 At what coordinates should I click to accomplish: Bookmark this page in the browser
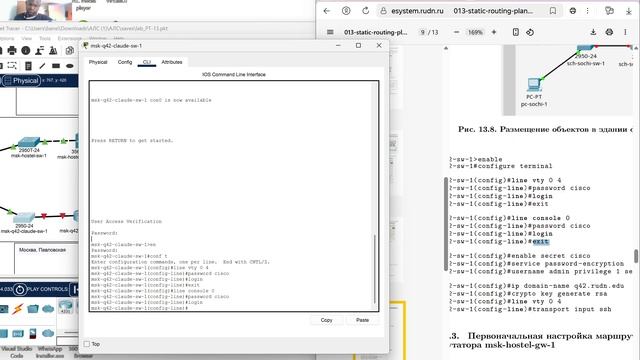(x=553, y=11)
